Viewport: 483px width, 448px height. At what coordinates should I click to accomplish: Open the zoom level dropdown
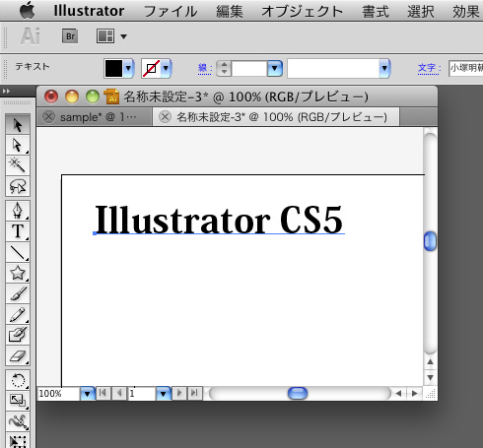(88, 393)
